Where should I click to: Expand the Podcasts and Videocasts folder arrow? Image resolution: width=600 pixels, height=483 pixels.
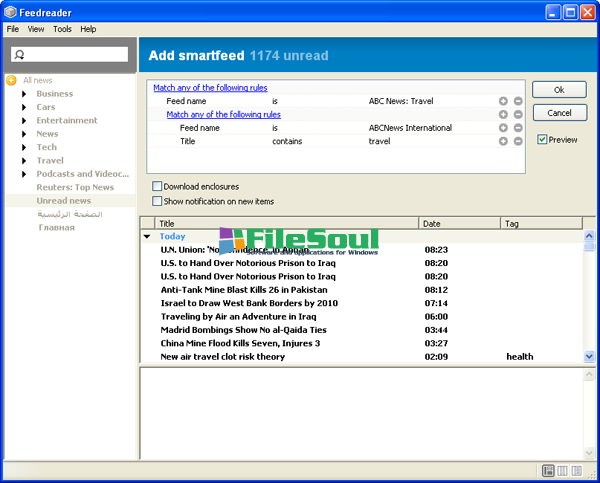coord(24,174)
